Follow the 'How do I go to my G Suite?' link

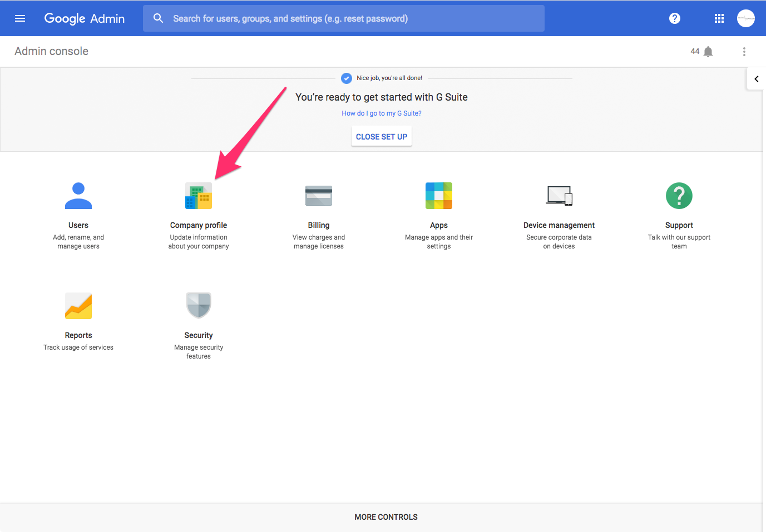click(382, 113)
